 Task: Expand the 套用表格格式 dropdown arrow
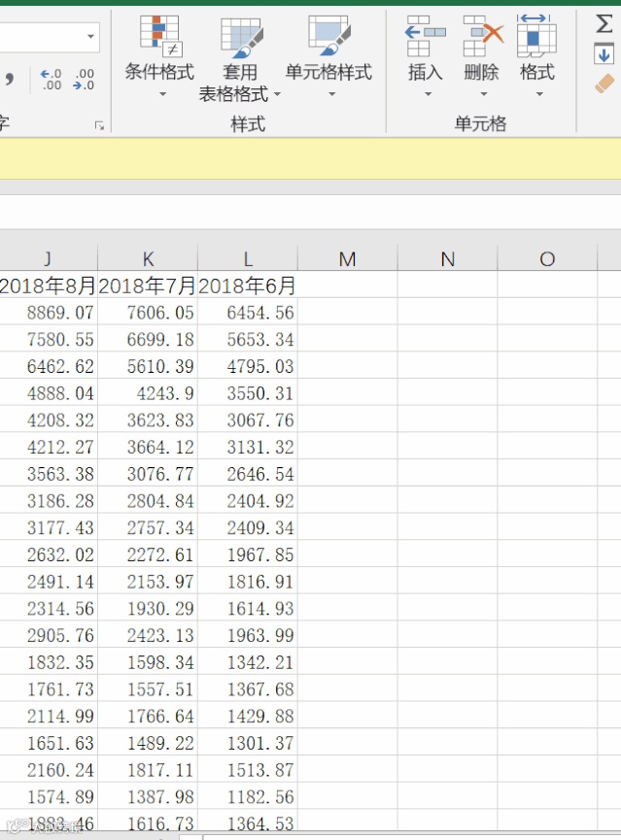coord(277,94)
